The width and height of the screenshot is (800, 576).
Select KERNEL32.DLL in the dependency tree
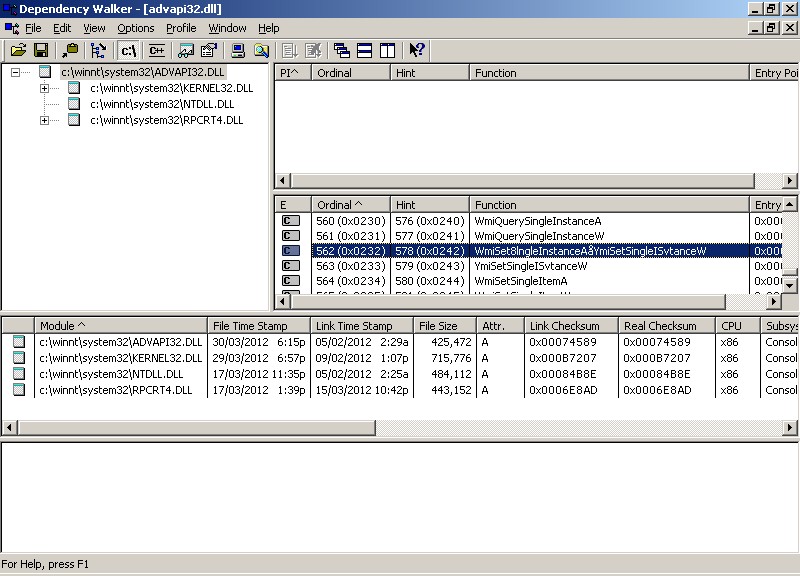171,88
